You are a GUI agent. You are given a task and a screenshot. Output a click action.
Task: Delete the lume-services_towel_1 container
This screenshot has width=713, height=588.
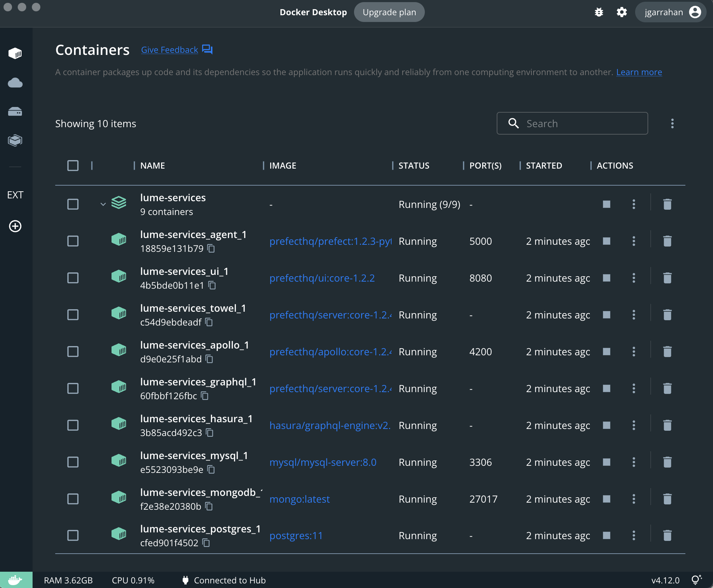667,315
